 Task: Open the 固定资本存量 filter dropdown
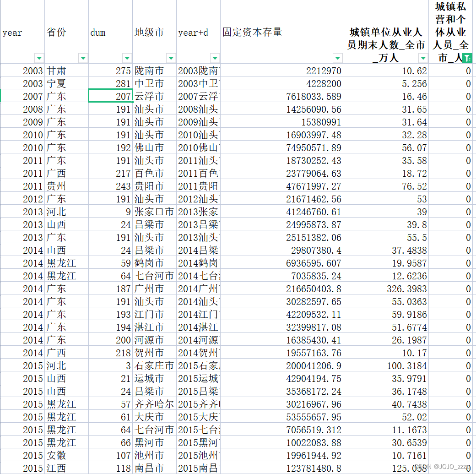point(337,58)
